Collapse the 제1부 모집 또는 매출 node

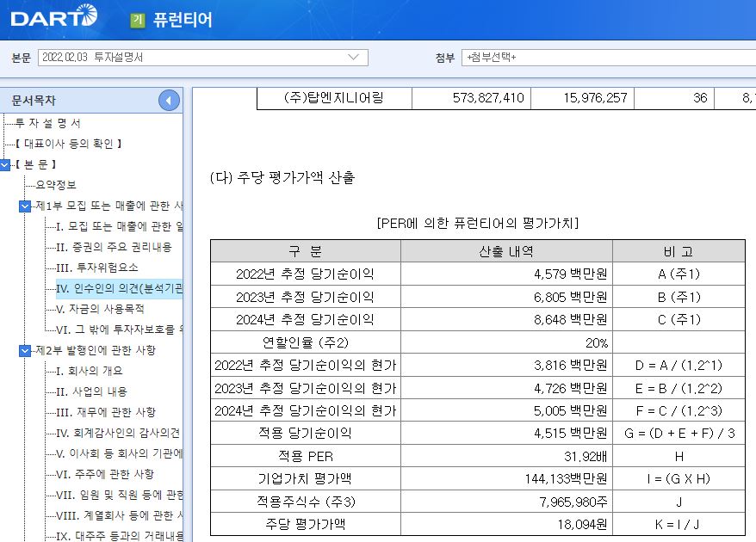click(x=25, y=206)
